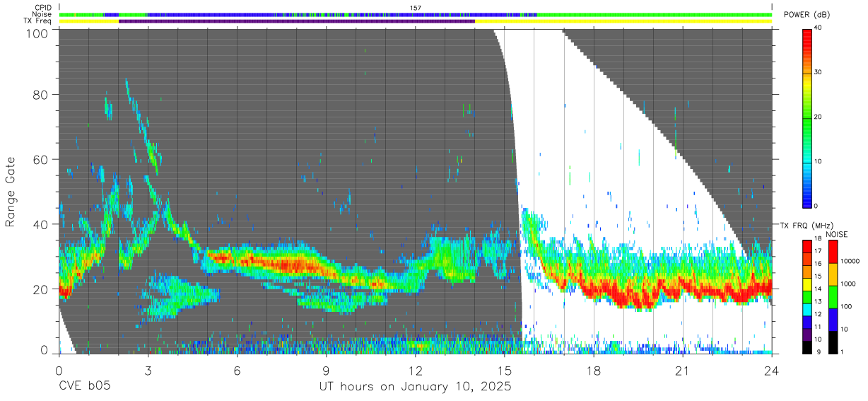Click the 40 tick on the Range Gate axis

[42, 224]
